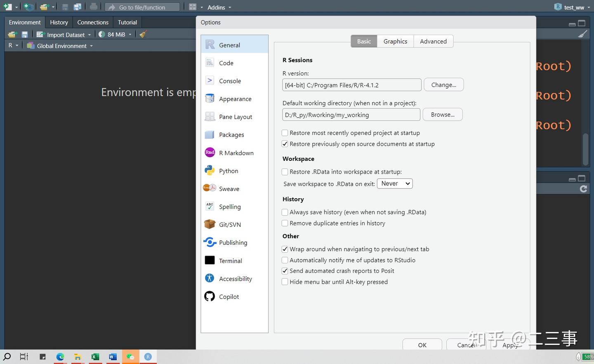Expand the Open File recent files arrow
Image resolution: width=594 pixels, height=364 pixels.
(x=53, y=7)
